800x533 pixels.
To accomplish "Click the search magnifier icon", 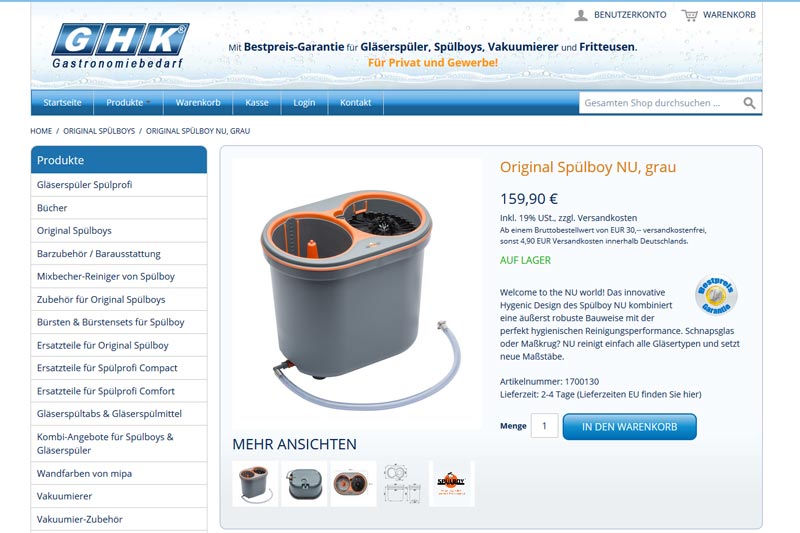I will point(749,103).
